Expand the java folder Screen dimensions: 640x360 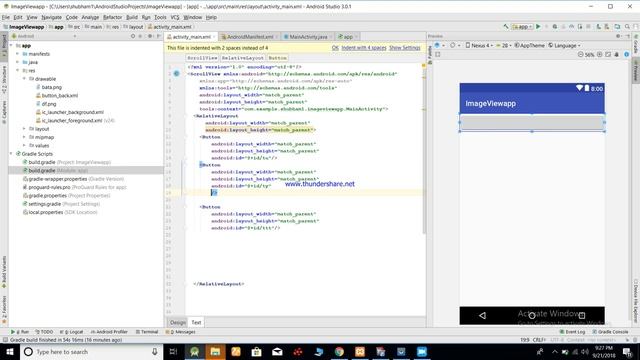(x=18, y=62)
